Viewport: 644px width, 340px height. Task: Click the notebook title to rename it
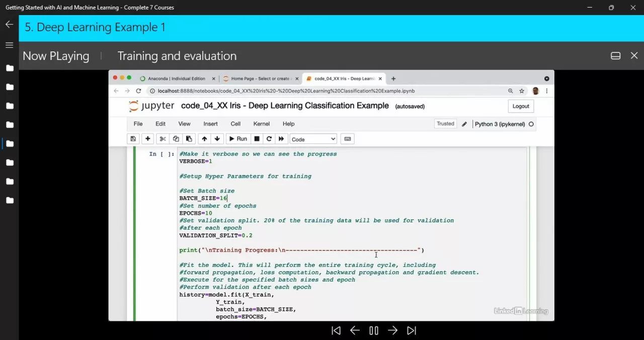(x=285, y=106)
